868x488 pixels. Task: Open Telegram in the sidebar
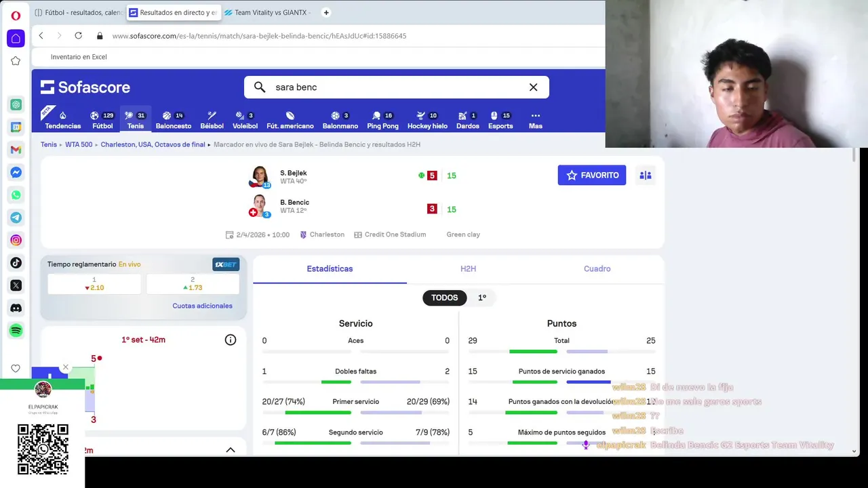16,218
